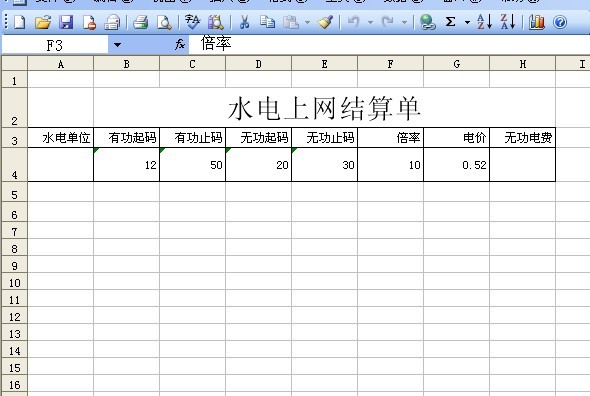This screenshot has width=590, height=396.
Task: Insert a hyperlink with globe icon
Action: click(x=427, y=22)
